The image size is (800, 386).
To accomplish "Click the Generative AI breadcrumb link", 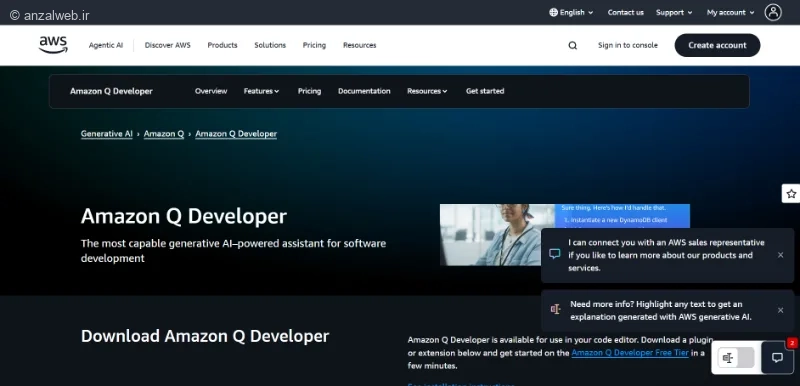I will (107, 134).
